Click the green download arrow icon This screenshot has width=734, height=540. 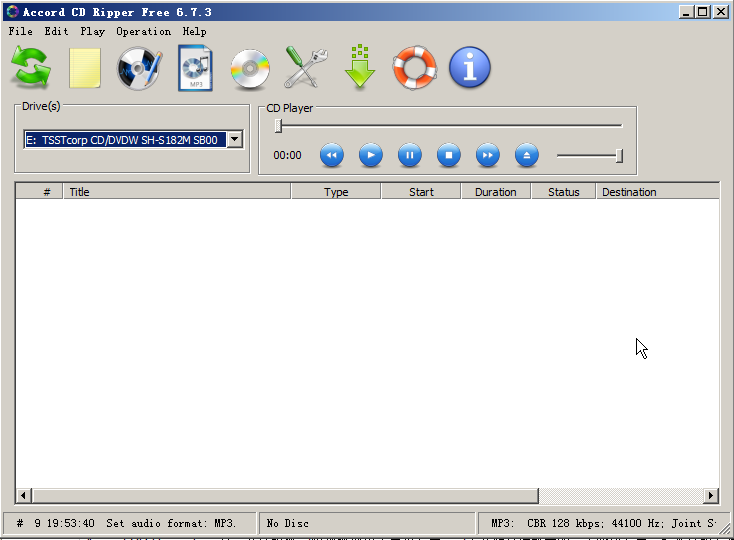(x=360, y=67)
